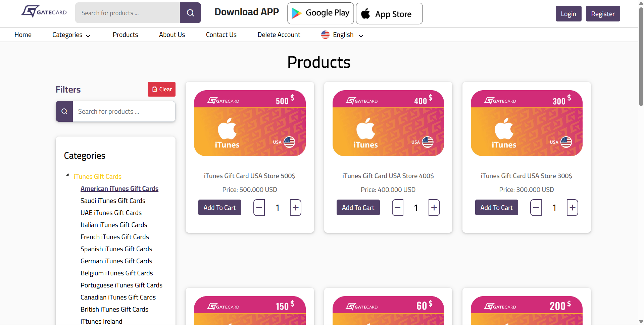644x325 pixels.
Task: Click the header search magnifier button
Action: (190, 13)
